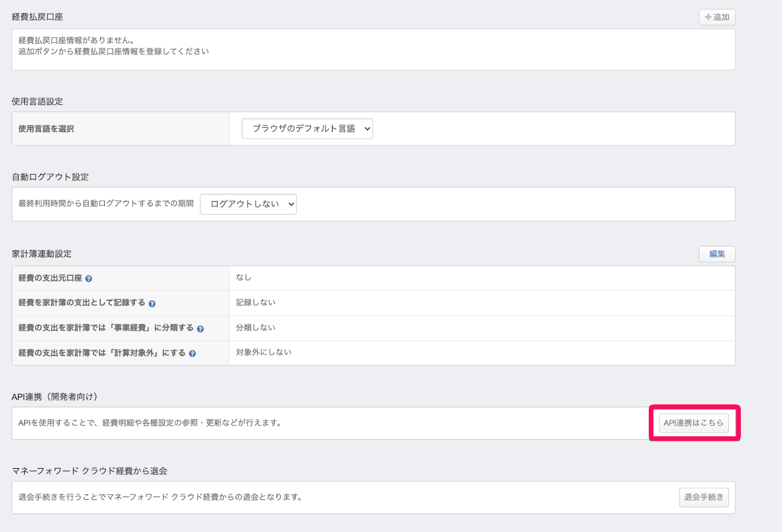Click the 追加ボタンから経費払戻口座情報を登録してください text
Screen dimensions: 782x532
tap(114, 51)
